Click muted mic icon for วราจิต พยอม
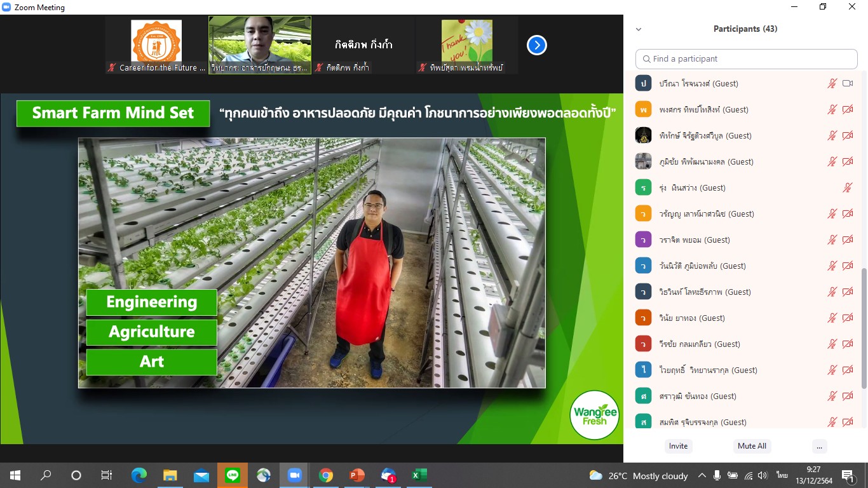The height and width of the screenshot is (488, 868). [x=832, y=240]
